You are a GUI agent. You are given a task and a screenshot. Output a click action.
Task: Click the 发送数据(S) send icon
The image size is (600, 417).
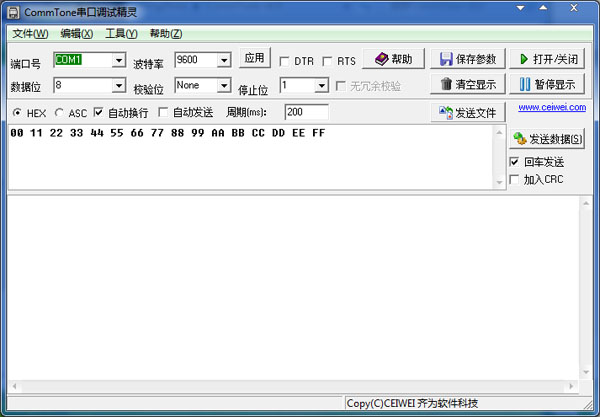point(520,138)
